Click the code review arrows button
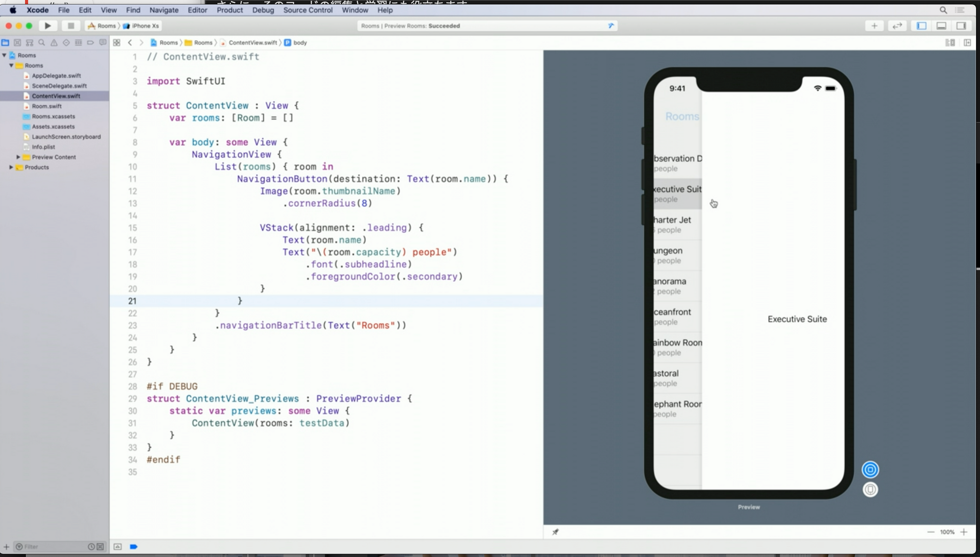The height and width of the screenshot is (557, 980). pyautogui.click(x=897, y=26)
